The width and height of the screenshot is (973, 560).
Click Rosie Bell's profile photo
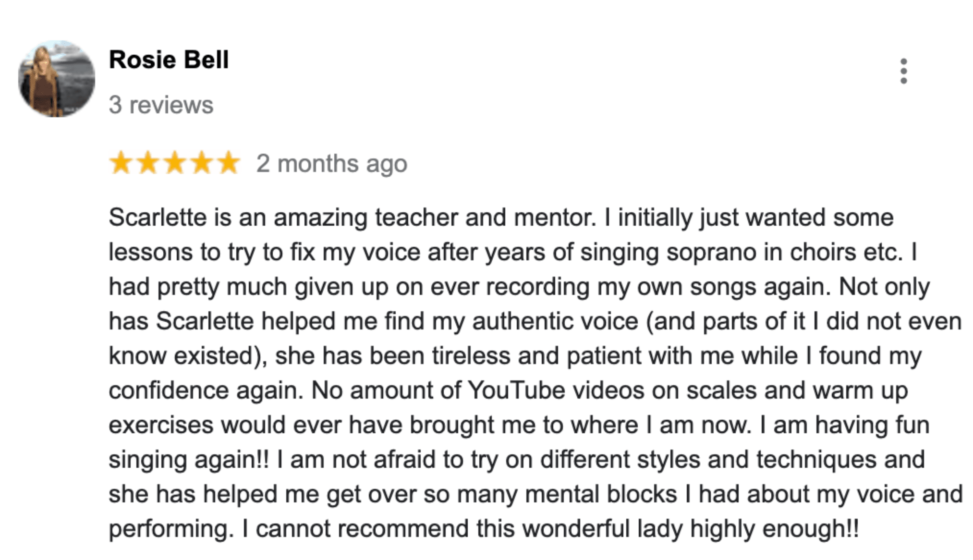[57, 79]
